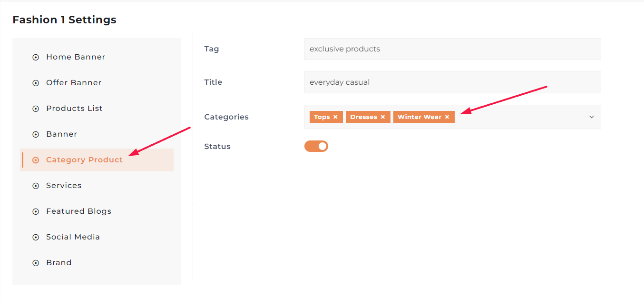Remove the Tops category tag
This screenshot has width=644, height=299.
pos(335,117)
